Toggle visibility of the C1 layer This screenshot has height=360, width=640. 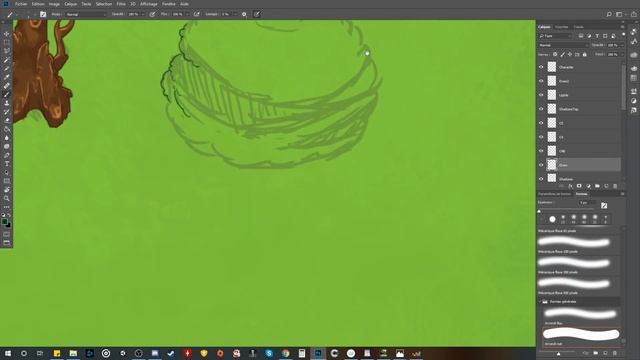[x=541, y=137]
